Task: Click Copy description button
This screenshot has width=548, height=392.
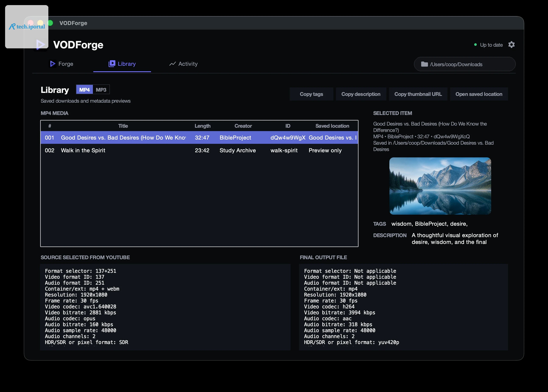Action: [361, 94]
